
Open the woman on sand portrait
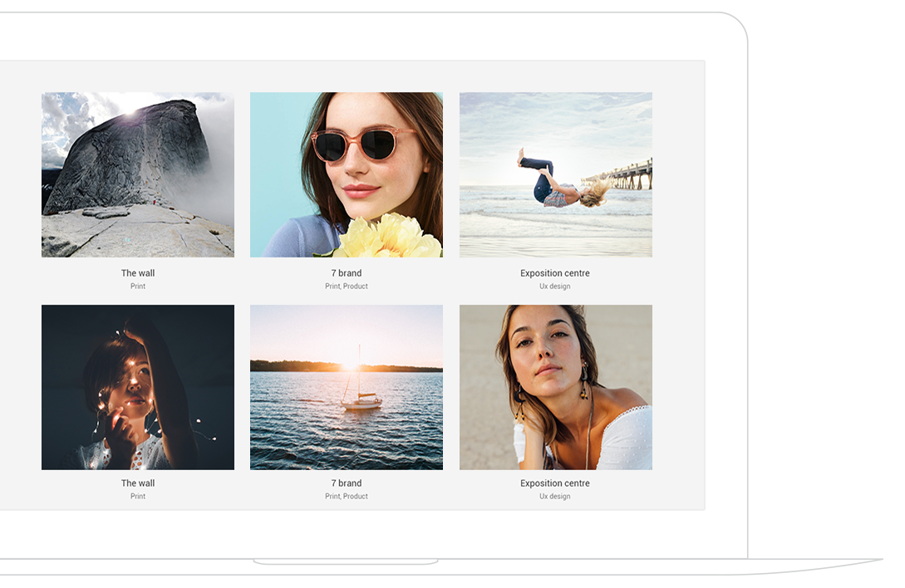556,387
